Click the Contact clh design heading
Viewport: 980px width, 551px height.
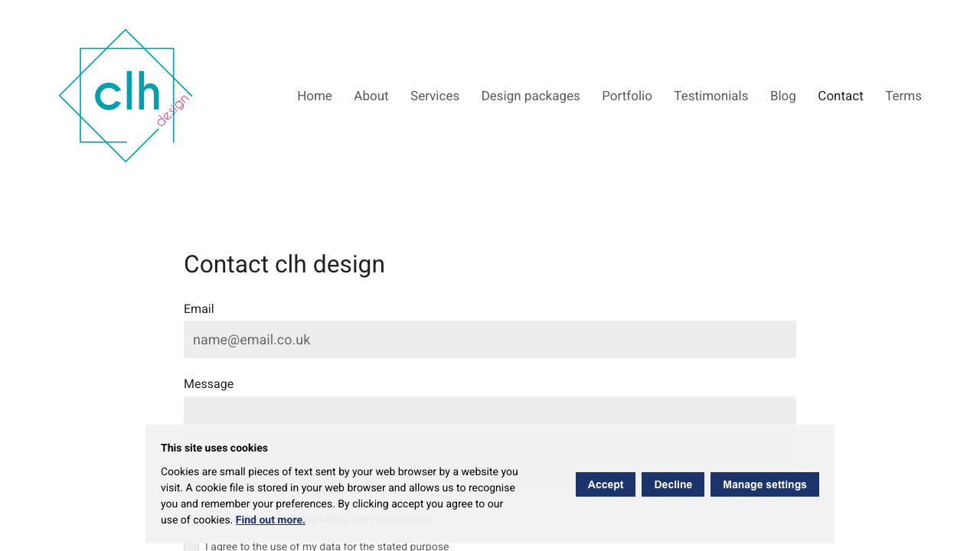click(284, 265)
